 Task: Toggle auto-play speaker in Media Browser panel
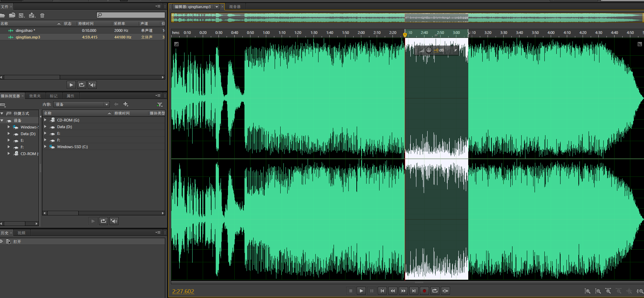point(114,221)
